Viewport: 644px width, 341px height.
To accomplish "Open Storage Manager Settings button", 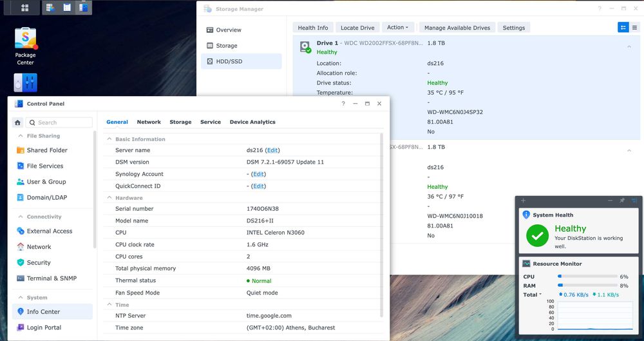I will [x=514, y=28].
